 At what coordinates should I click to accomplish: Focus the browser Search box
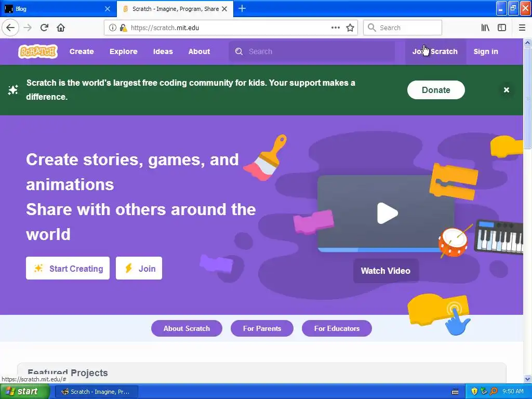[x=403, y=28]
